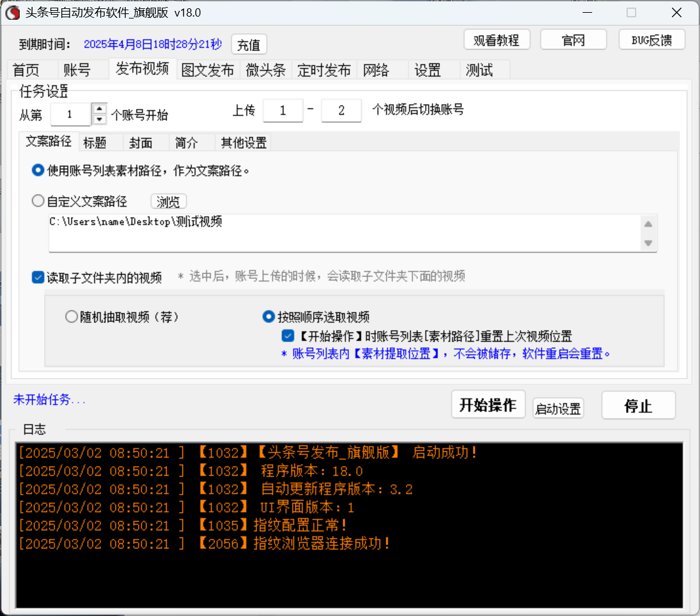Click log line 自动更新程序版本:3.2
The height and width of the screenshot is (616, 700).
pyautogui.click(x=215, y=489)
